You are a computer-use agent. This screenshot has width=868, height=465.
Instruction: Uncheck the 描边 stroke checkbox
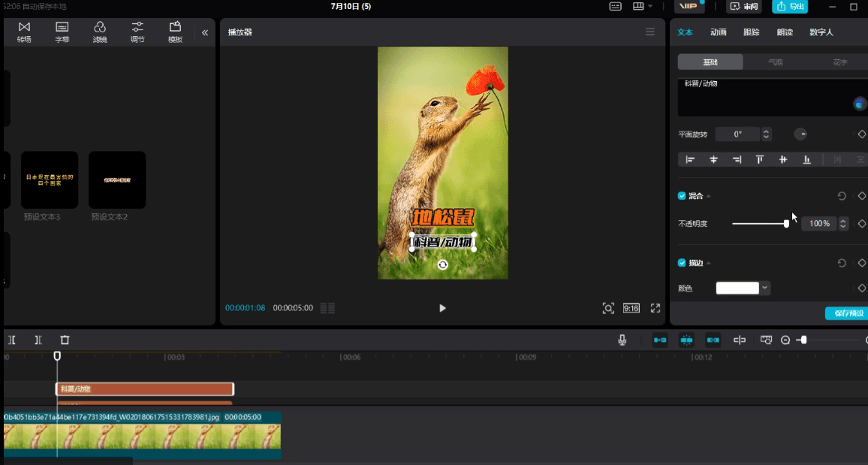coord(682,263)
